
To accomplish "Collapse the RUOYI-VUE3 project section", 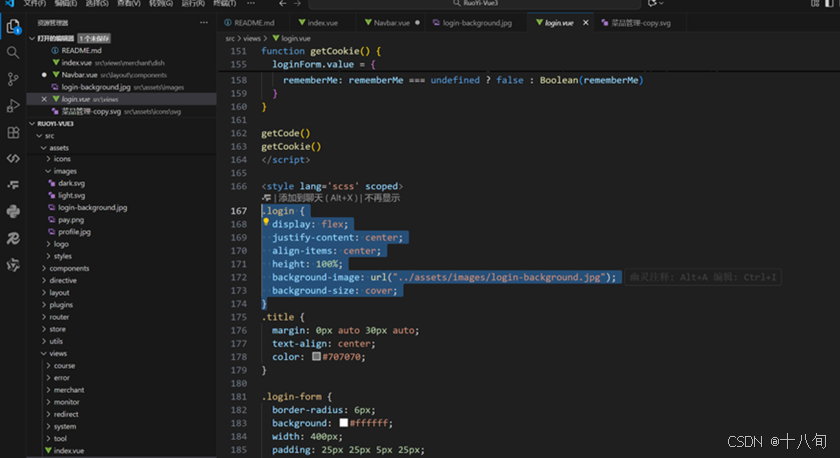I will coord(32,123).
